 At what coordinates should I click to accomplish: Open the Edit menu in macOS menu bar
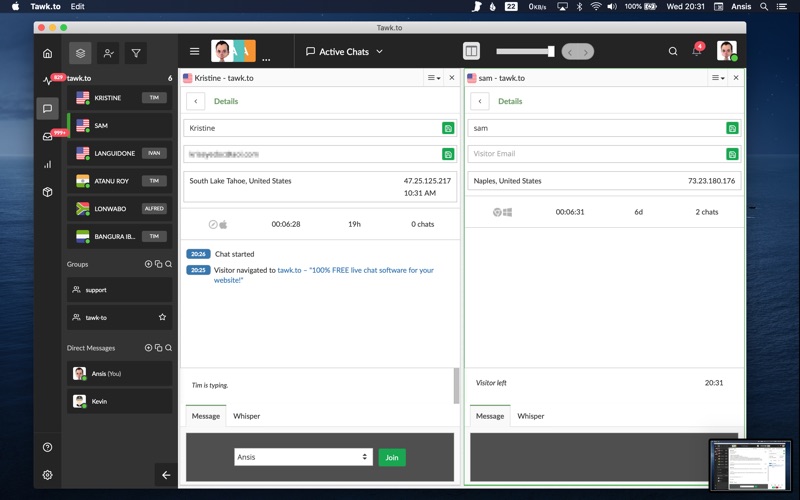coord(78,6)
